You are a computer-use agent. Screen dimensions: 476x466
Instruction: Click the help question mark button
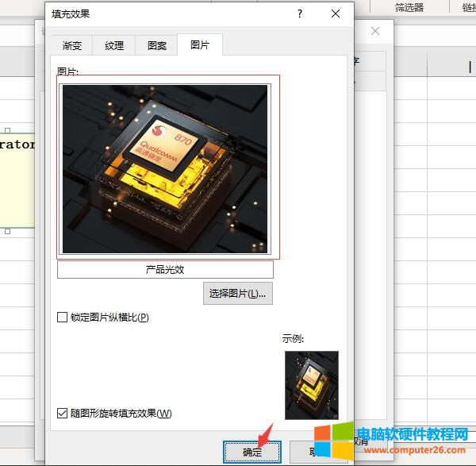point(299,13)
